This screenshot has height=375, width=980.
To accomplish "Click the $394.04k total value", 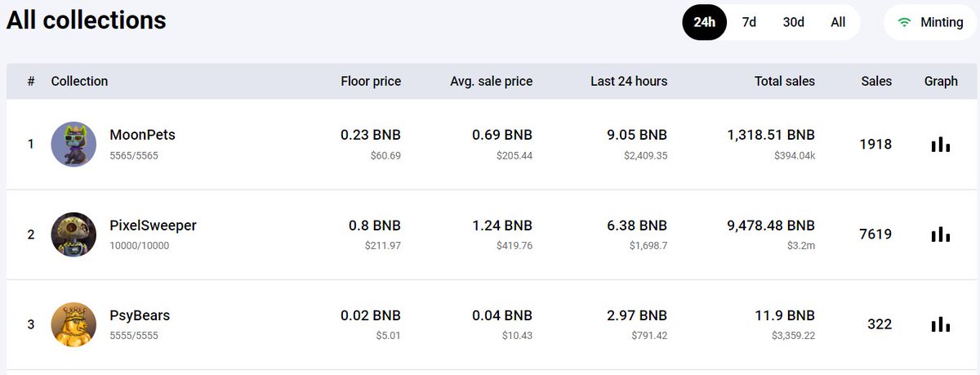I will click(x=795, y=155).
